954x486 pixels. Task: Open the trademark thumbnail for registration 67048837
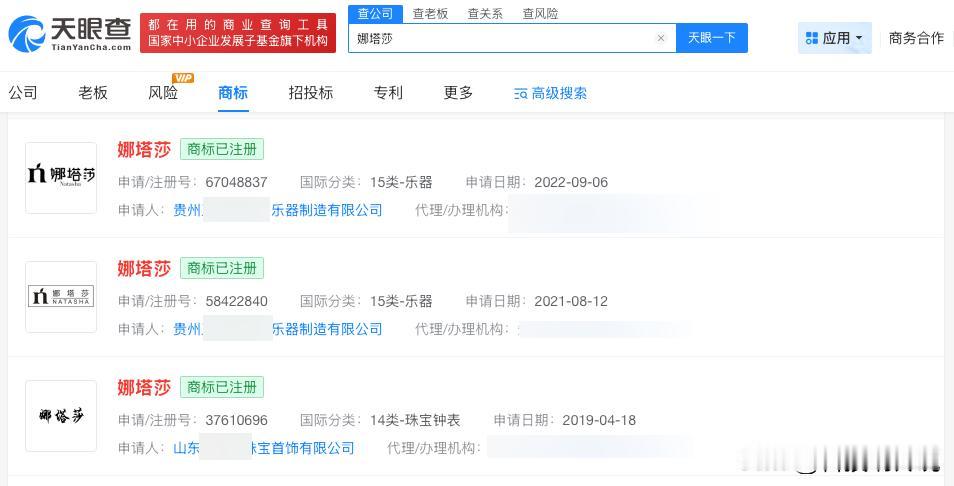tap(61, 178)
